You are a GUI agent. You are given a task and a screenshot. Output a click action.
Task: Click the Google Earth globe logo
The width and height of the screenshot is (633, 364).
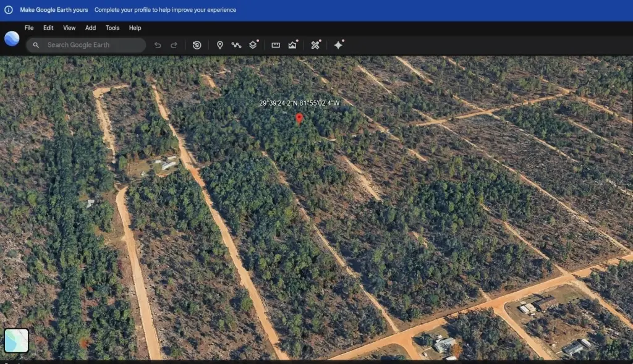pyautogui.click(x=12, y=38)
